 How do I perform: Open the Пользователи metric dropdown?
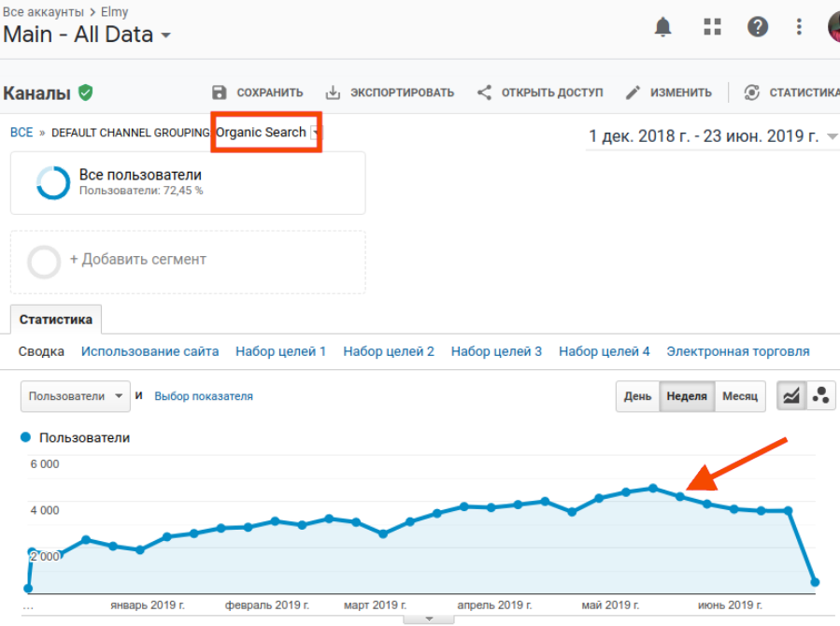point(76,396)
